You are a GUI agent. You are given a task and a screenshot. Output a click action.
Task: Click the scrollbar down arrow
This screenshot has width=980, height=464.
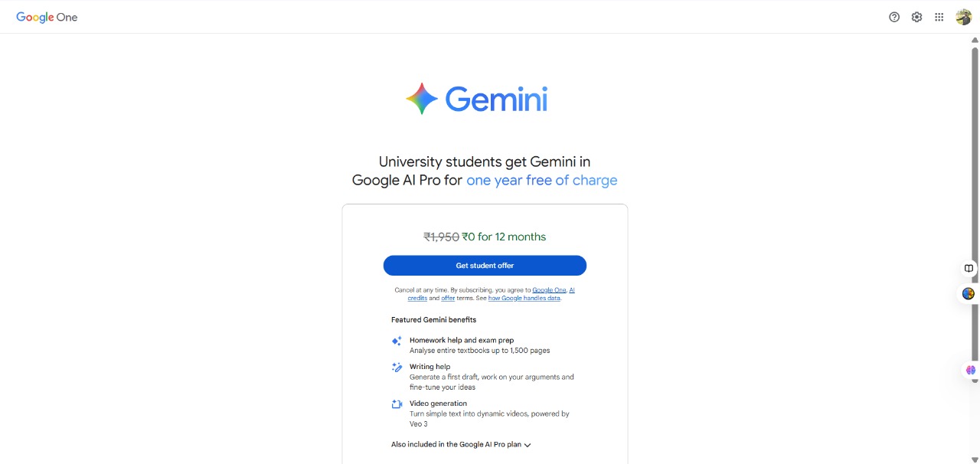[975, 459]
